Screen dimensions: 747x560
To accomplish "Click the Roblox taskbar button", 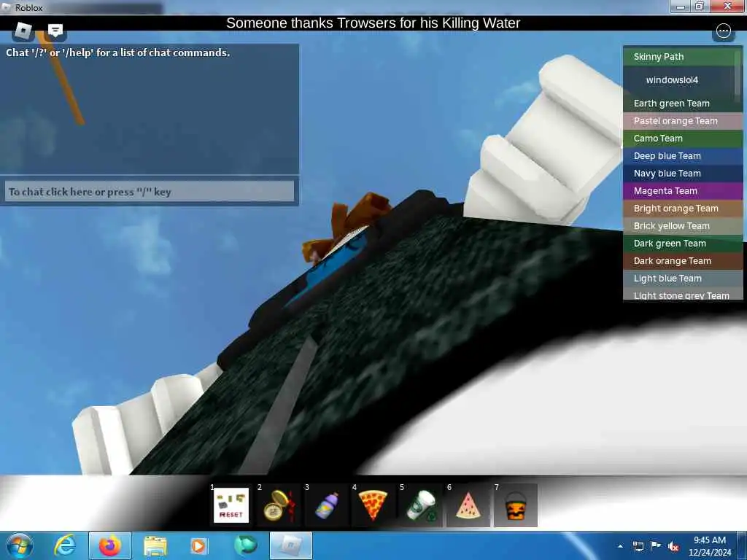I will coord(290,545).
